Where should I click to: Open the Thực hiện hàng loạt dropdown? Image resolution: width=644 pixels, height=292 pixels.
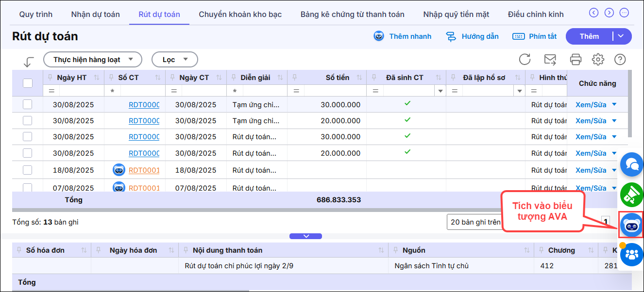point(93,60)
